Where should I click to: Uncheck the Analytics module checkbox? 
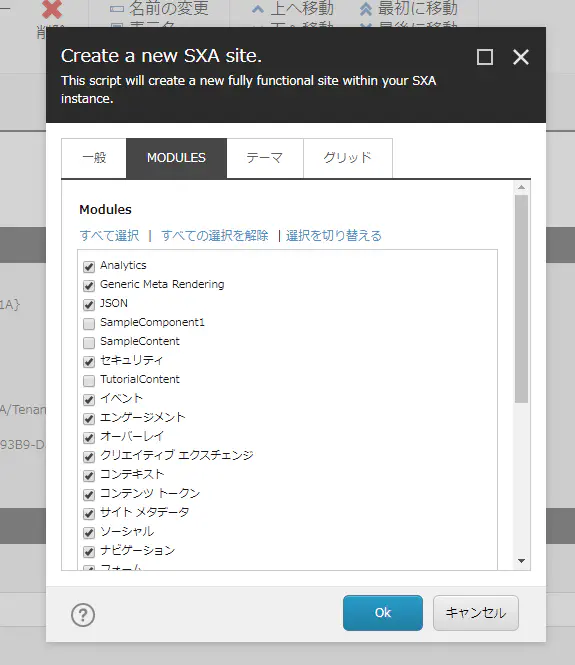89,267
